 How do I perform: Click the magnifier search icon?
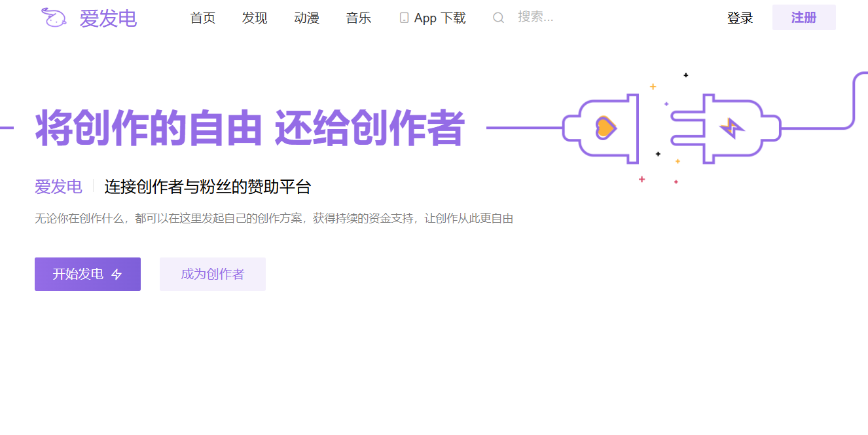coord(499,18)
